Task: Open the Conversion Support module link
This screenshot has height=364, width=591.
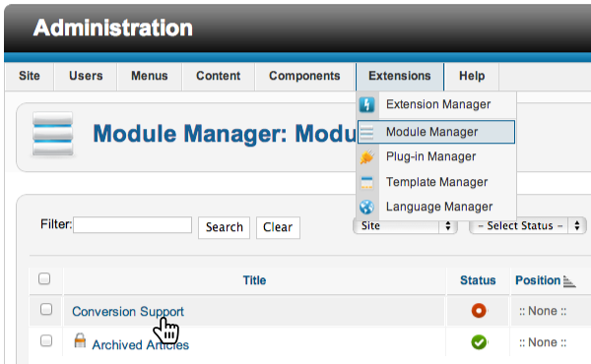Action: click(128, 312)
